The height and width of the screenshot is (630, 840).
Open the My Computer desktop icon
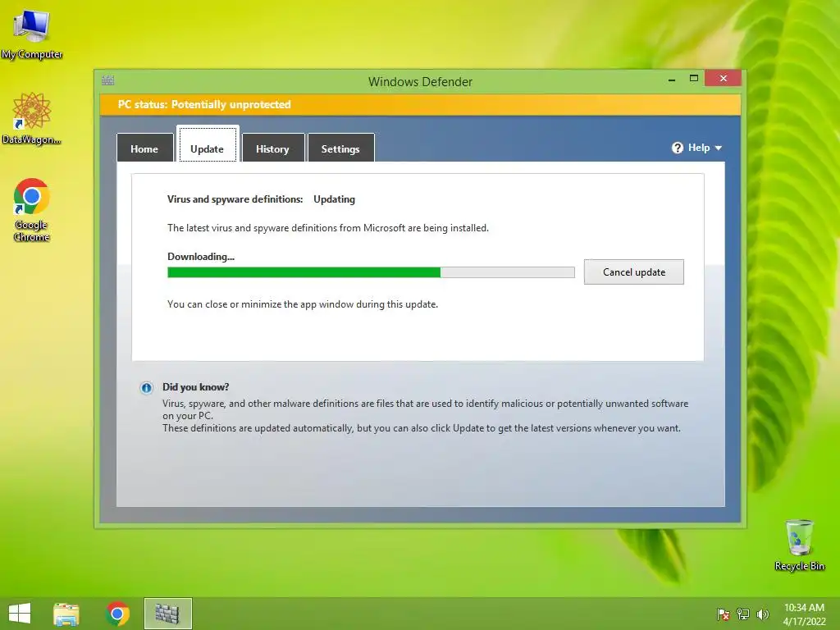[x=32, y=33]
